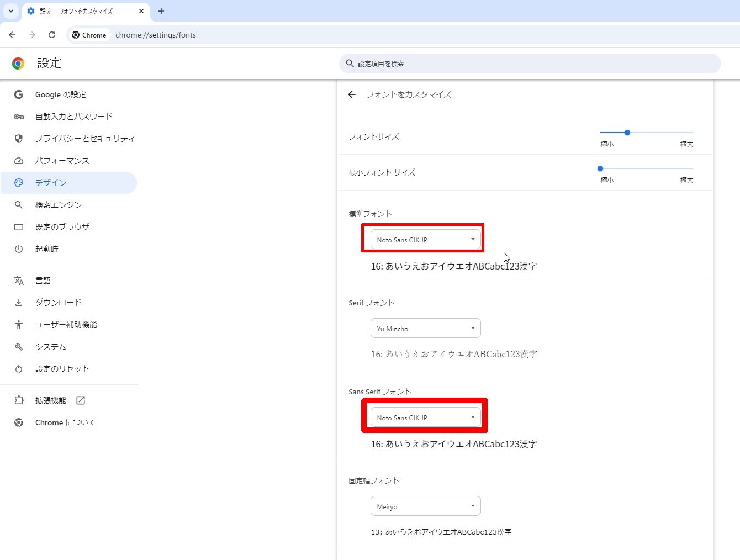Click the 固定幅フォント 13: sample preview text
Screen dimensions: 740x560
[441, 532]
